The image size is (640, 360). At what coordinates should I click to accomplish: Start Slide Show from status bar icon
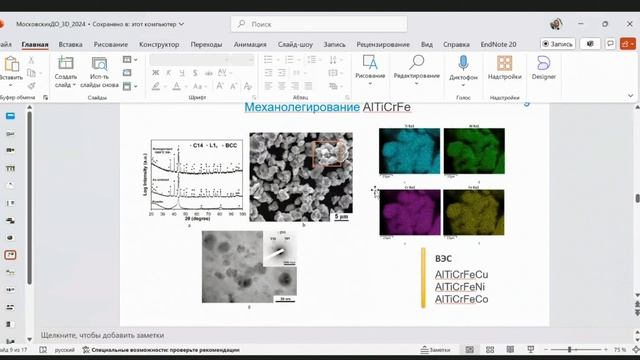click(x=531, y=349)
